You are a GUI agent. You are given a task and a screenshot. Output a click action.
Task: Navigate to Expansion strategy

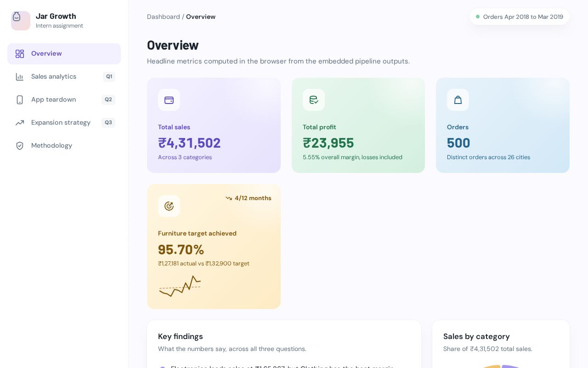tap(64, 123)
